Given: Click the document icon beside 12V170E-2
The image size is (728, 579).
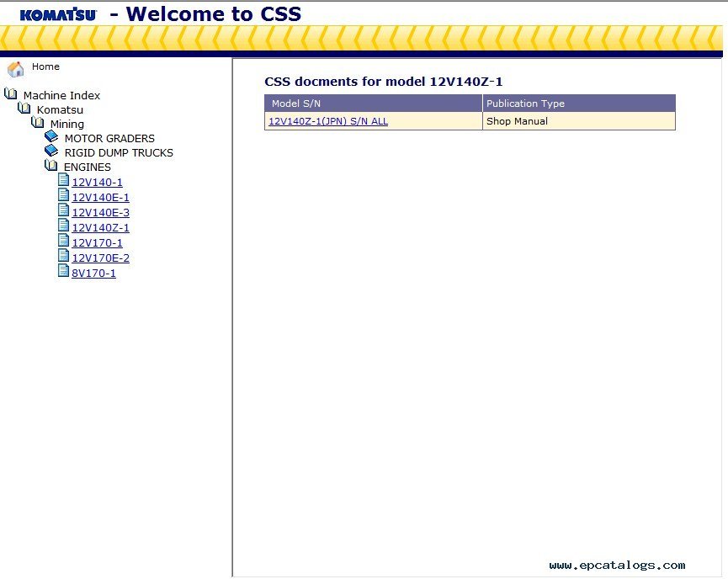Looking at the screenshot, I should click(64, 256).
